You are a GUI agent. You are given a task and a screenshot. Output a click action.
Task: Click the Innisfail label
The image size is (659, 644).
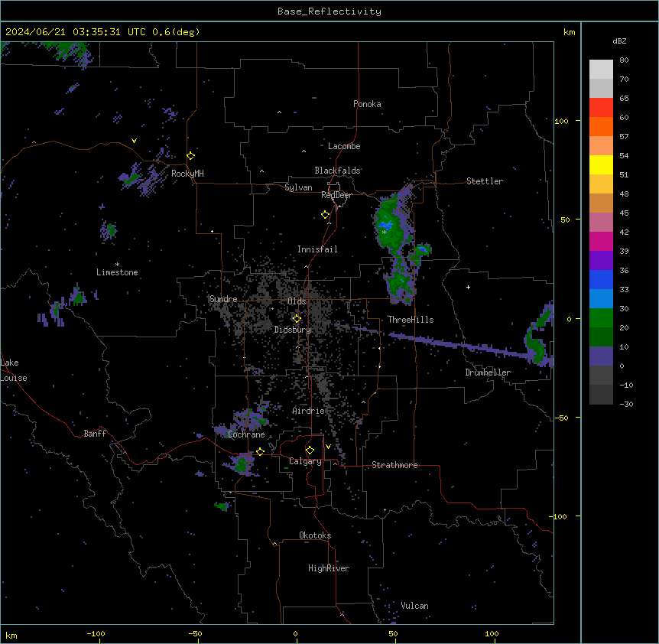pos(317,249)
